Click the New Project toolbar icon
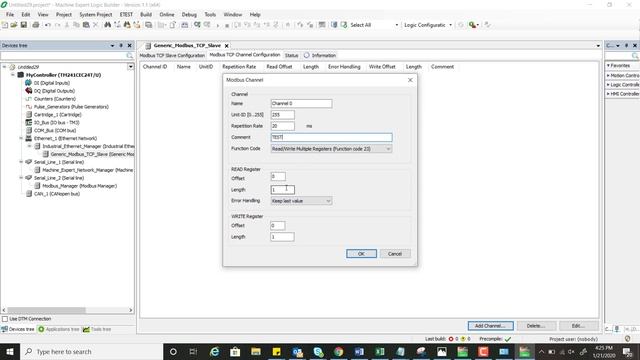Screen dimensions: 640x360 click(x=5, y=25)
